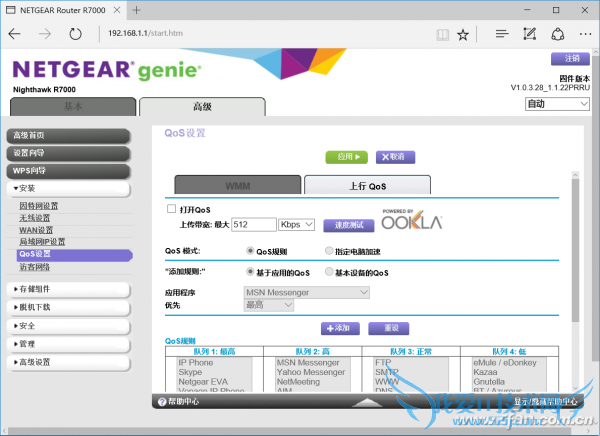Expand the 安全 sidebar section
Screen dimensions: 600x436
[69, 326]
